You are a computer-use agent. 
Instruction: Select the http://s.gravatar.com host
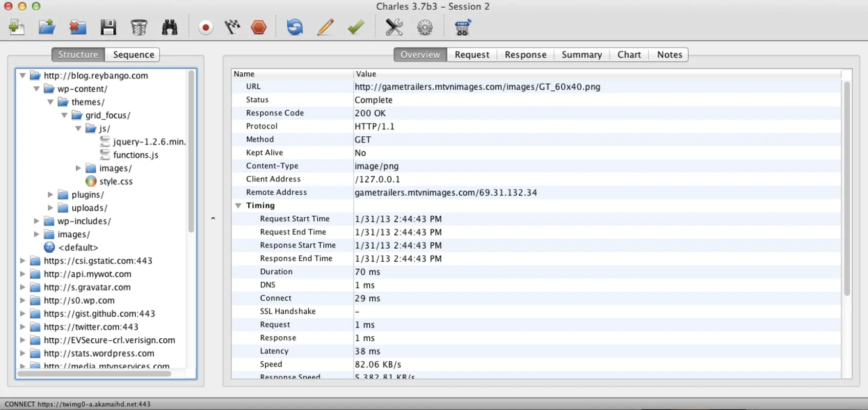(87, 288)
